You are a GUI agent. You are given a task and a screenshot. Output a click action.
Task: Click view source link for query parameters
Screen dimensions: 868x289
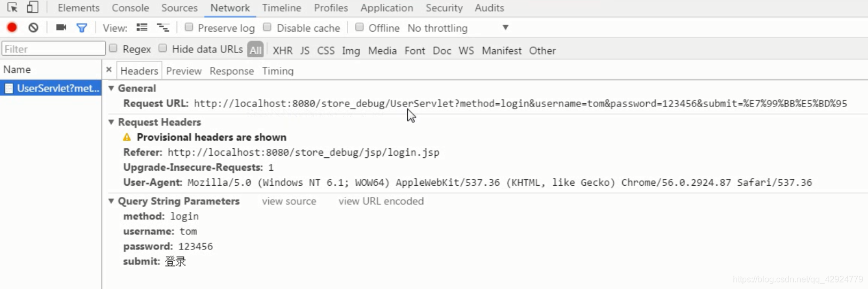click(x=289, y=201)
